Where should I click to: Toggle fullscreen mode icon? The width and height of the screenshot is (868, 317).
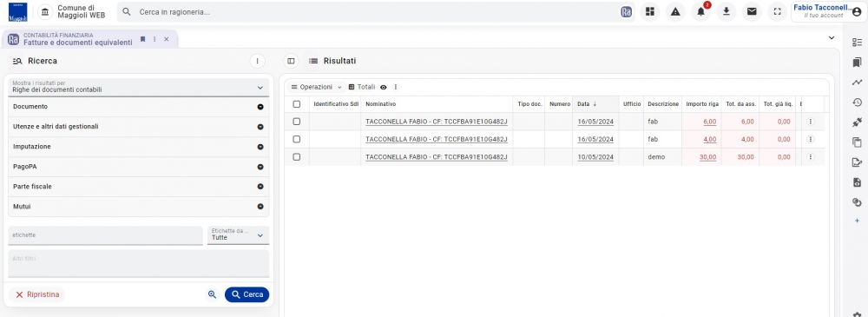coord(777,11)
